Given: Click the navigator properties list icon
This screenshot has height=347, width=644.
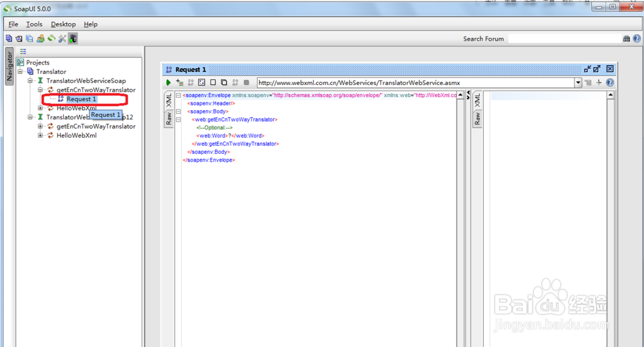Looking at the screenshot, I should coord(23,52).
